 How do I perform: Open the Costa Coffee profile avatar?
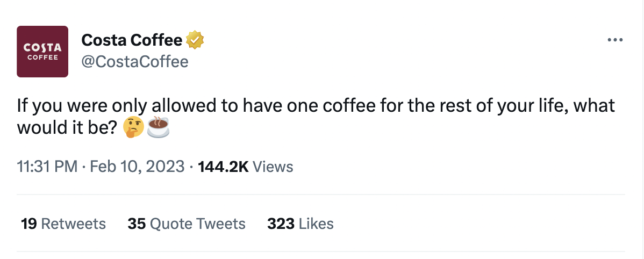point(42,52)
